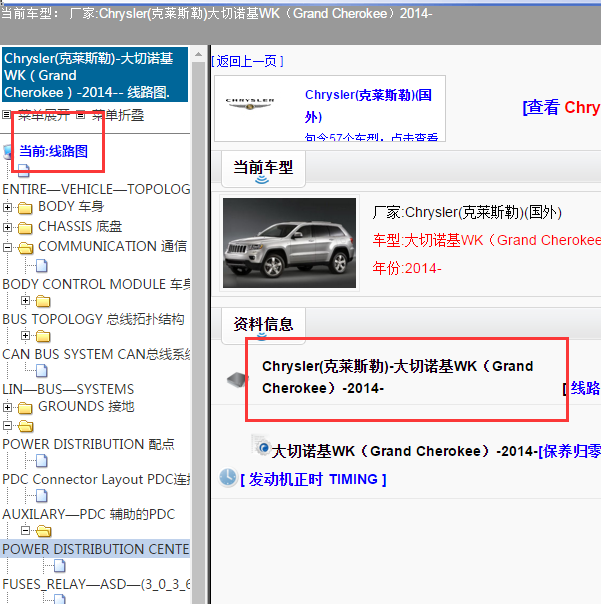Viewport: 601px width, 604px height.
Task: Open the document icon above ENTIRE—VEHICLE—TOPOLOG
Action: click(24, 170)
